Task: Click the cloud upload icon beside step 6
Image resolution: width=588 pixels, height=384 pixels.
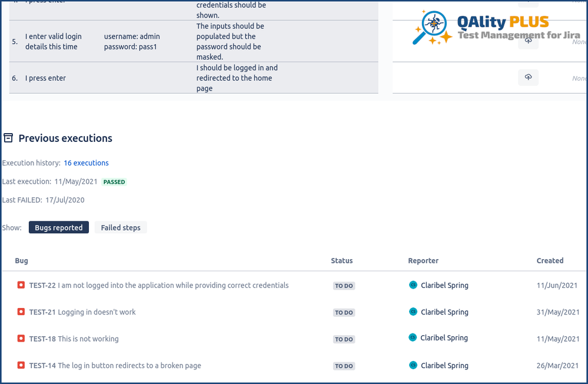Action: tap(527, 77)
